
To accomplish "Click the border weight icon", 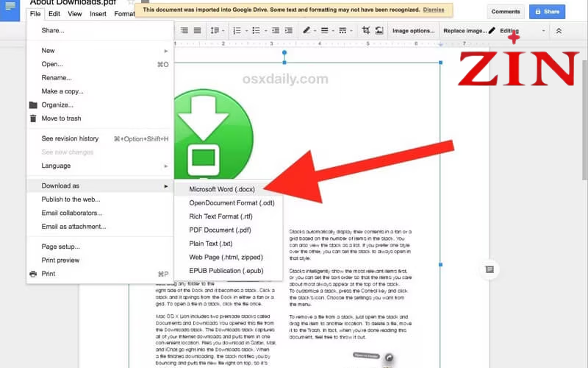I will pos(325,30).
